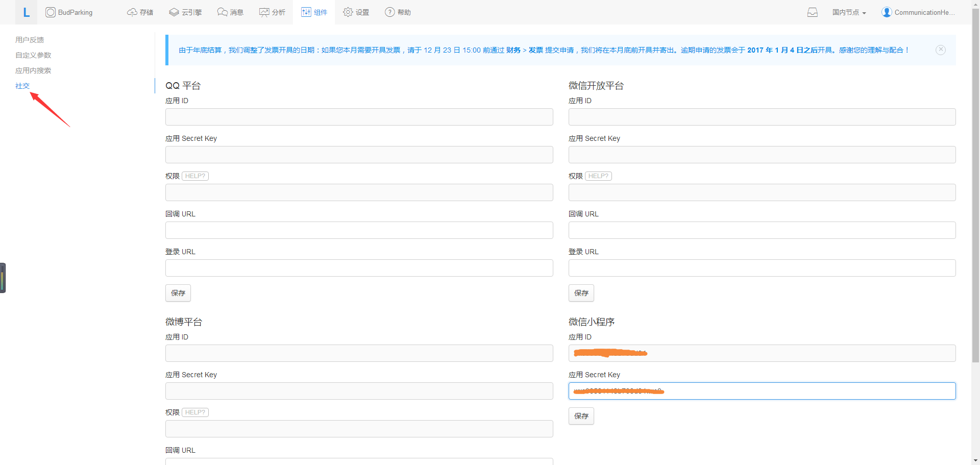Screen dimensions: 980x465
Task: Focus the QQ 平台 登录 URL field
Action: (359, 268)
